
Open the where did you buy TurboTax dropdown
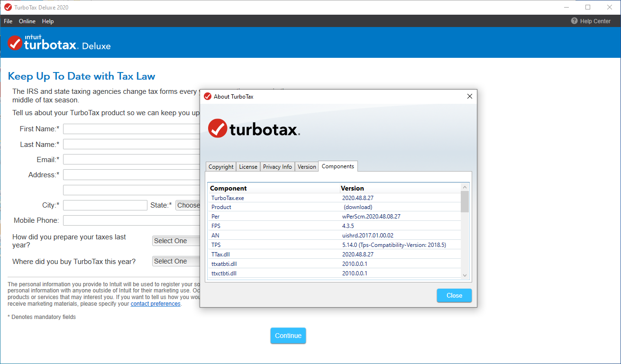[176, 261]
